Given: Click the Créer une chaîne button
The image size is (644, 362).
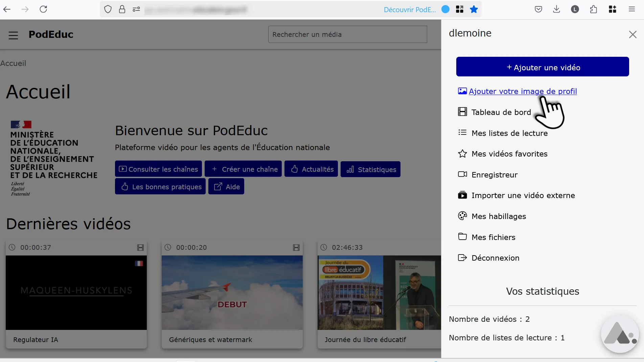Looking at the screenshot, I should click(243, 169).
